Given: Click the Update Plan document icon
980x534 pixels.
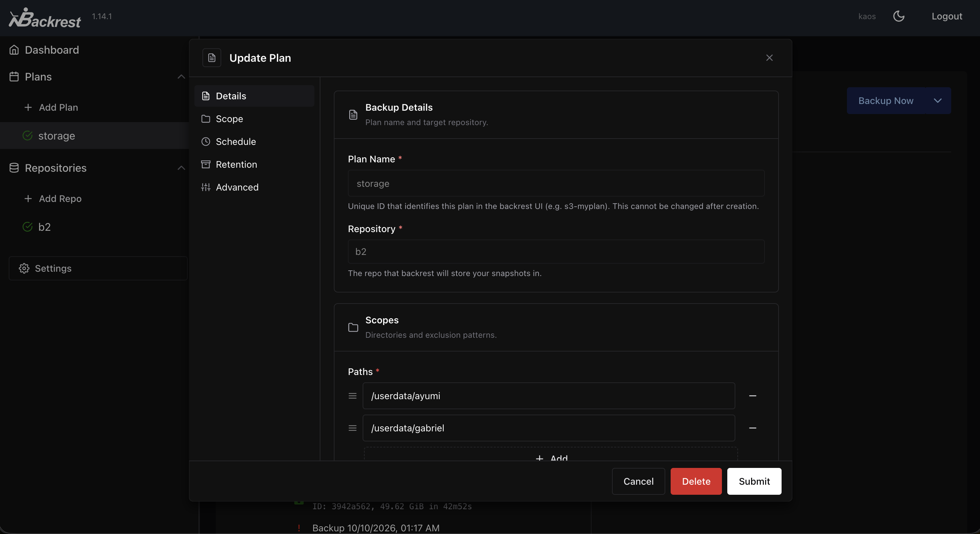Looking at the screenshot, I should pyautogui.click(x=211, y=58).
